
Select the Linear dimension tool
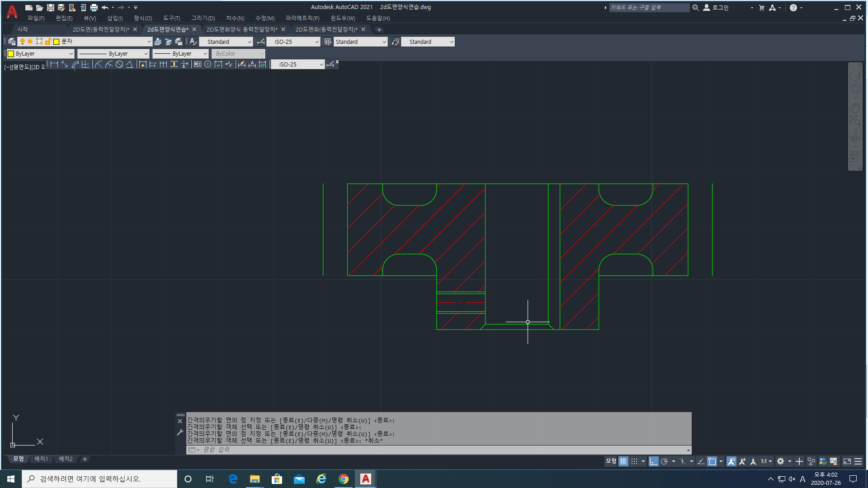click(54, 65)
